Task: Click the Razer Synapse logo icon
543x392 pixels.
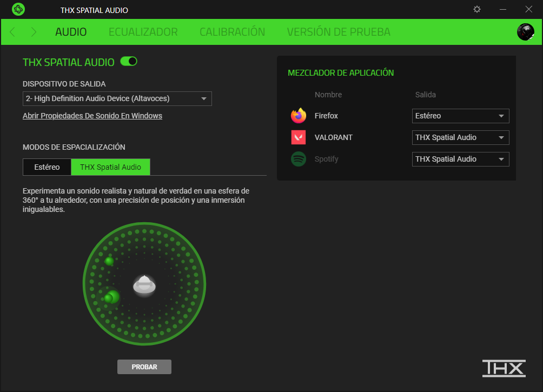Action: pos(18,9)
